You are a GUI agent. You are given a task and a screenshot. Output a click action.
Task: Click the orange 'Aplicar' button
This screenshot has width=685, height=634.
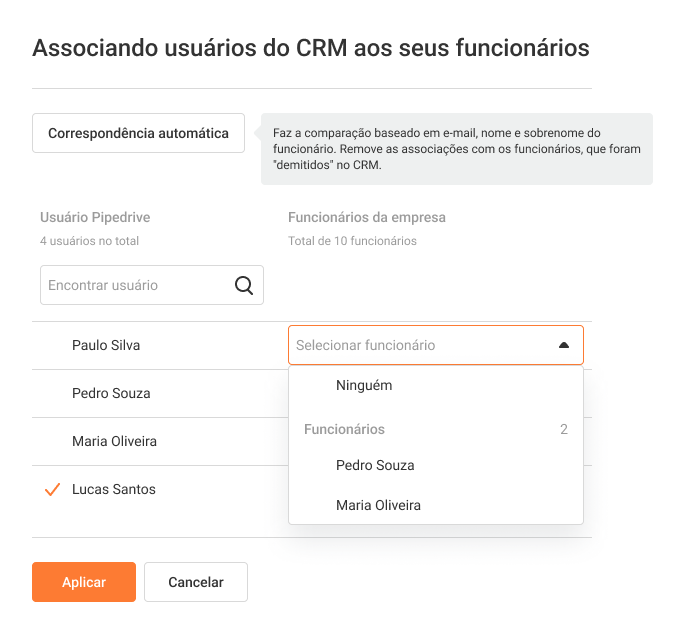point(84,582)
